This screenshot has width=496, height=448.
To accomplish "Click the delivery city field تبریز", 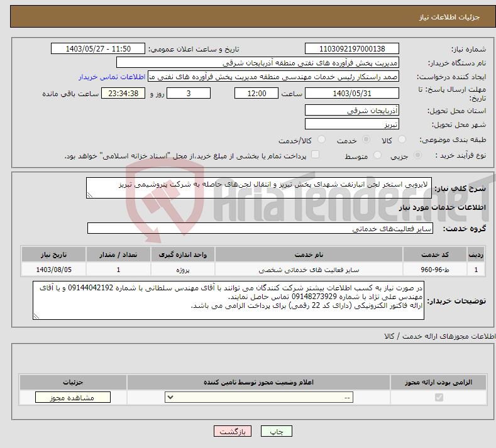I will tap(352, 124).
